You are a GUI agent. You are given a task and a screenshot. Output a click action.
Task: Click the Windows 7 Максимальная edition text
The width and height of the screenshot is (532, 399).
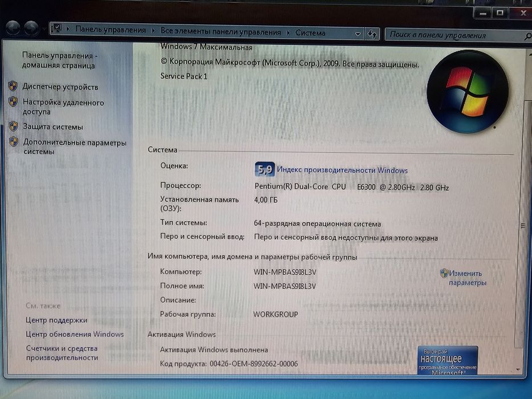(x=206, y=47)
